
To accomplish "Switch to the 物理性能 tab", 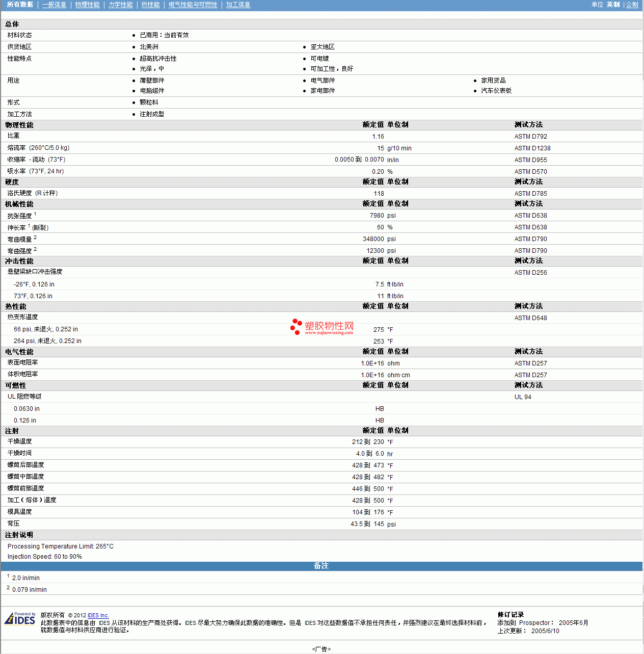I will [x=87, y=5].
